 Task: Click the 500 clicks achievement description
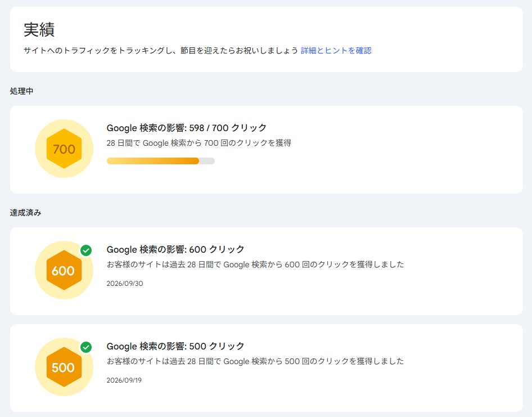click(x=255, y=361)
